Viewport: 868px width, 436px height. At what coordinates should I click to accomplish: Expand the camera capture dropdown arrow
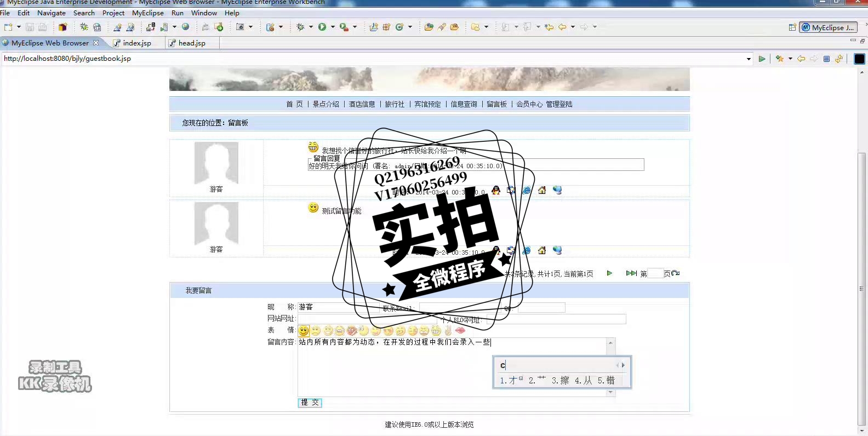coord(251,27)
